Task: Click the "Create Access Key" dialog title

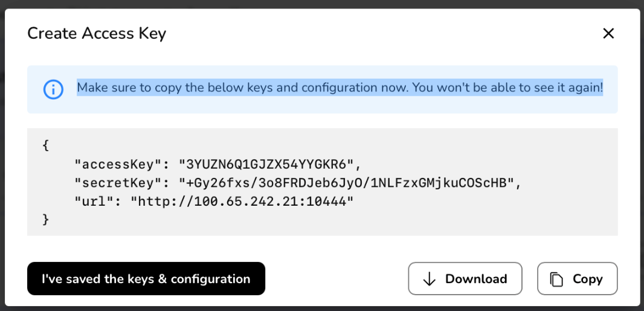Action: click(97, 33)
